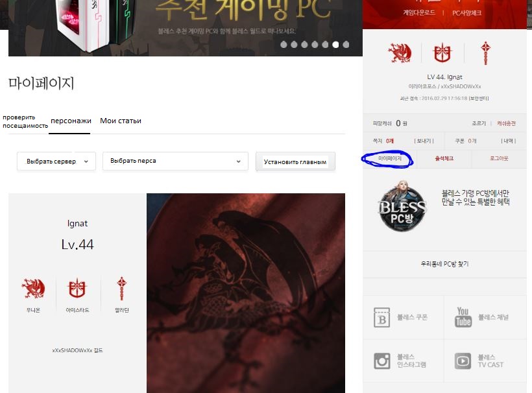Screen dimensions: 532x393
Task: Open the 보안센터 security center link
Action: tap(479, 99)
